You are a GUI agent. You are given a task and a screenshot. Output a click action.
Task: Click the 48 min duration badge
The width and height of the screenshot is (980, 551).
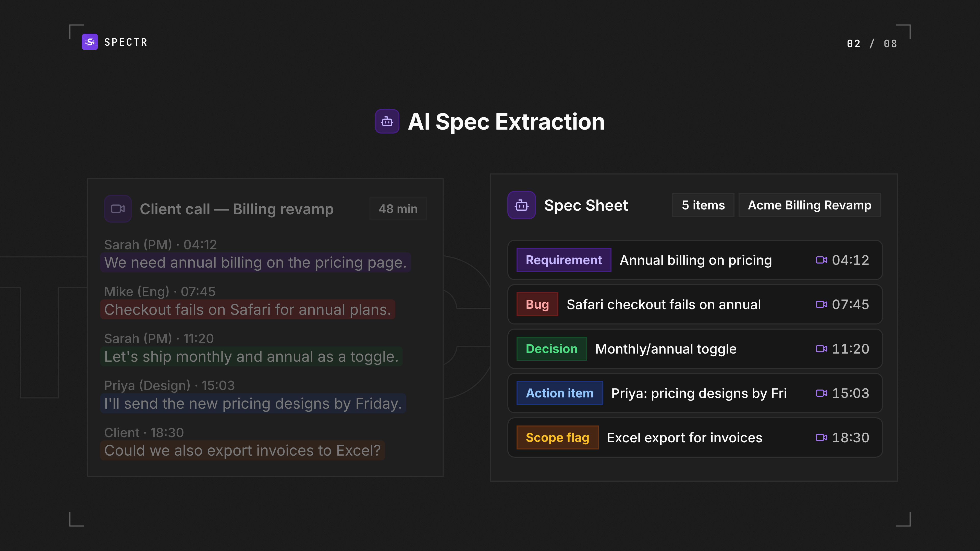pos(398,209)
